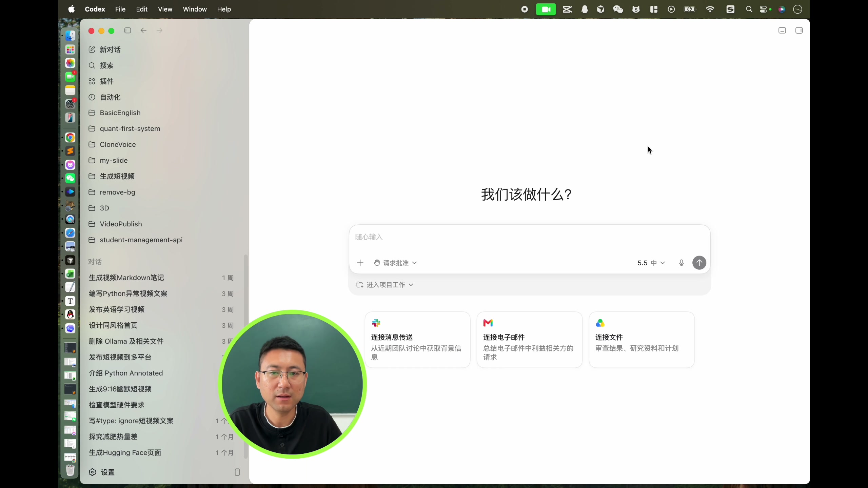The image size is (868, 488).
Task: Go forward with the right arrow
Action: [159, 30]
